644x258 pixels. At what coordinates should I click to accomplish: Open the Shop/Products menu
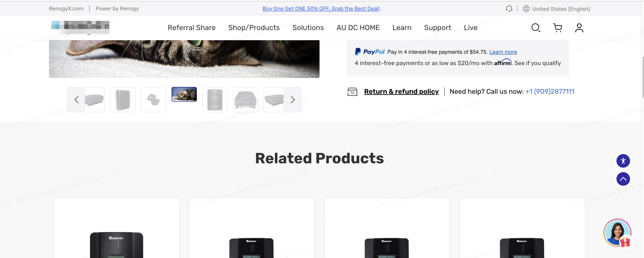pos(254,28)
